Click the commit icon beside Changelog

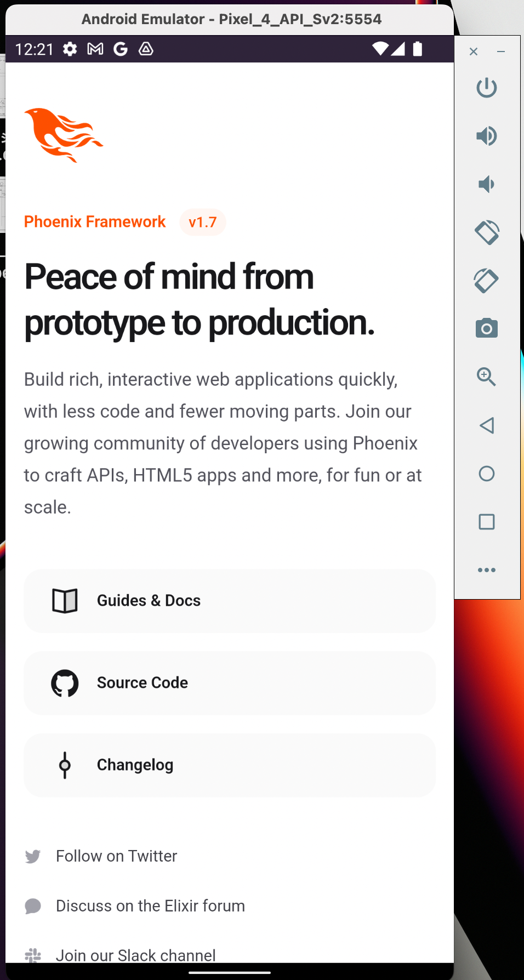[x=65, y=765]
